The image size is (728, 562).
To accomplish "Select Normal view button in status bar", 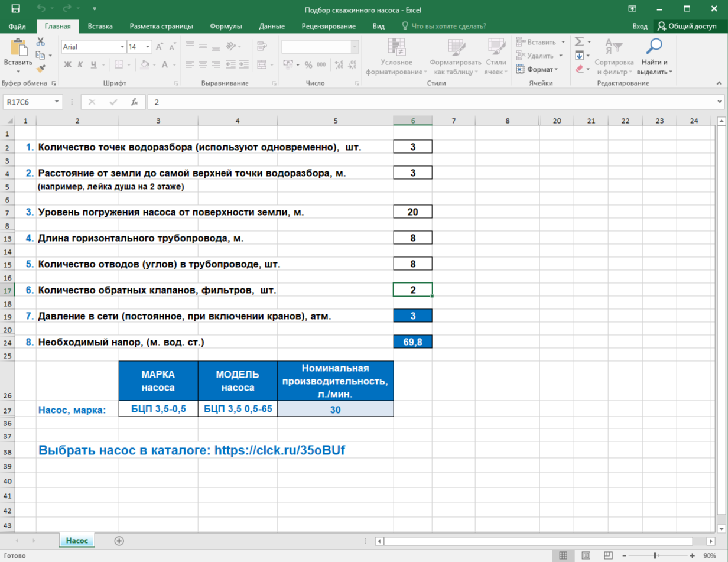I will point(563,555).
